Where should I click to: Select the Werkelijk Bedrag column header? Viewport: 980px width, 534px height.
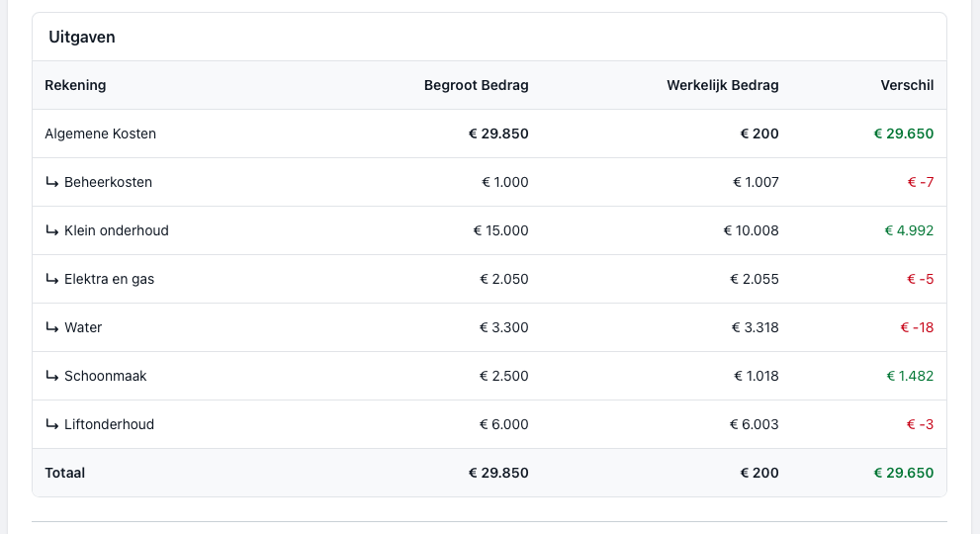pyautogui.click(x=722, y=85)
